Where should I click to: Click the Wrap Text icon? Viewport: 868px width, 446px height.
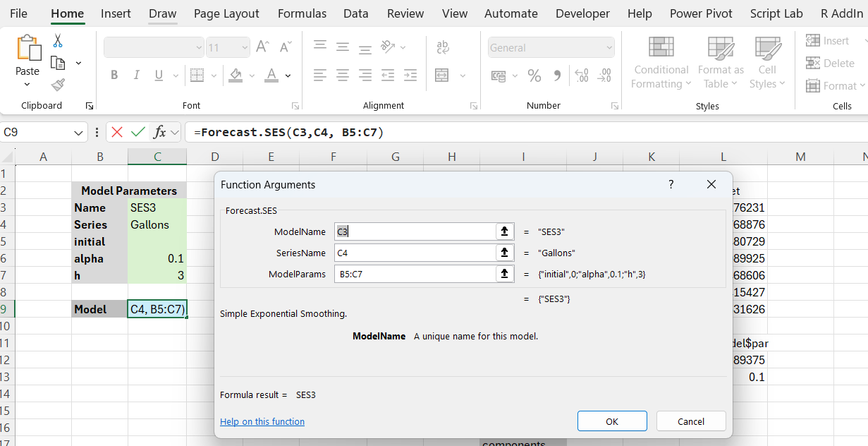click(x=443, y=47)
